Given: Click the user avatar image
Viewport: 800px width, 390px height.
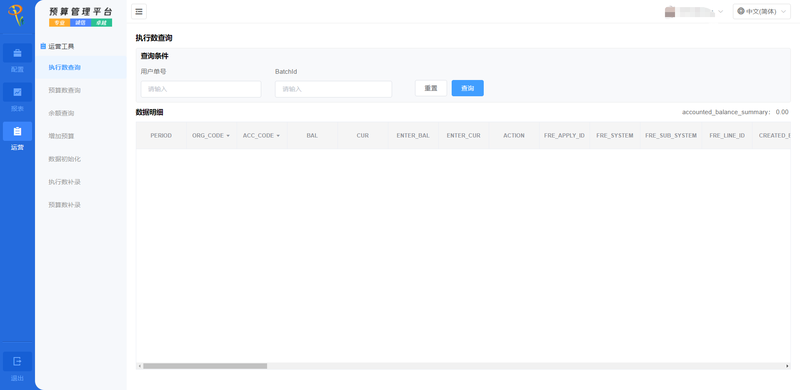Looking at the screenshot, I should click(670, 11).
